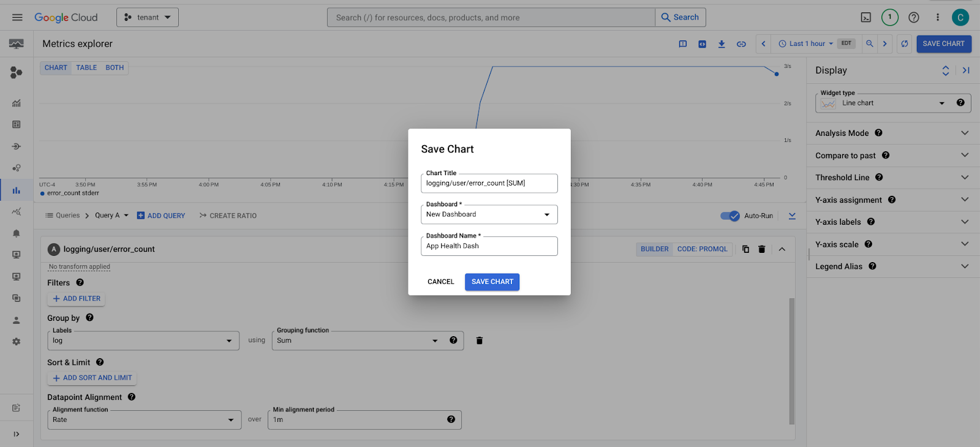Click CREATE RATIO button
The height and width of the screenshot is (447, 980).
coord(228,216)
